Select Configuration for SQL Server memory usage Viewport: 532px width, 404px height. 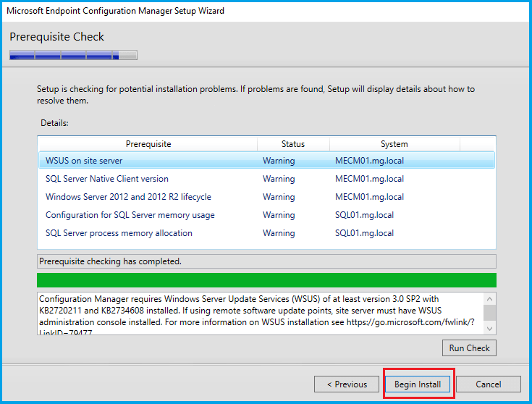(130, 215)
